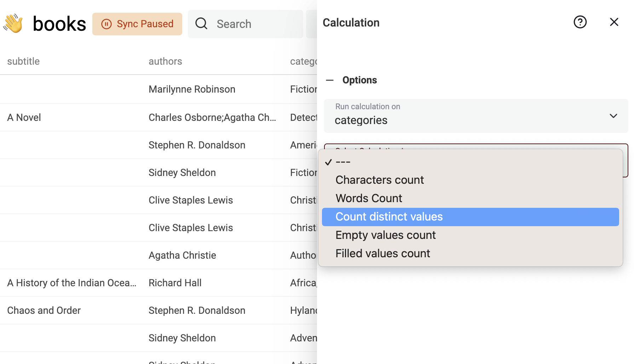Viewport: 634px width, 364px height.
Task: Choose Words Count calculation
Action: coord(369,198)
